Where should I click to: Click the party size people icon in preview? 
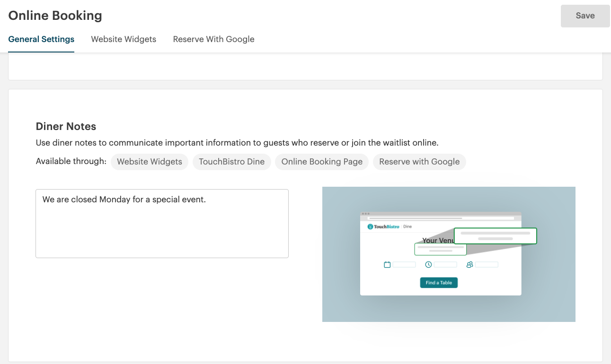coord(469,264)
